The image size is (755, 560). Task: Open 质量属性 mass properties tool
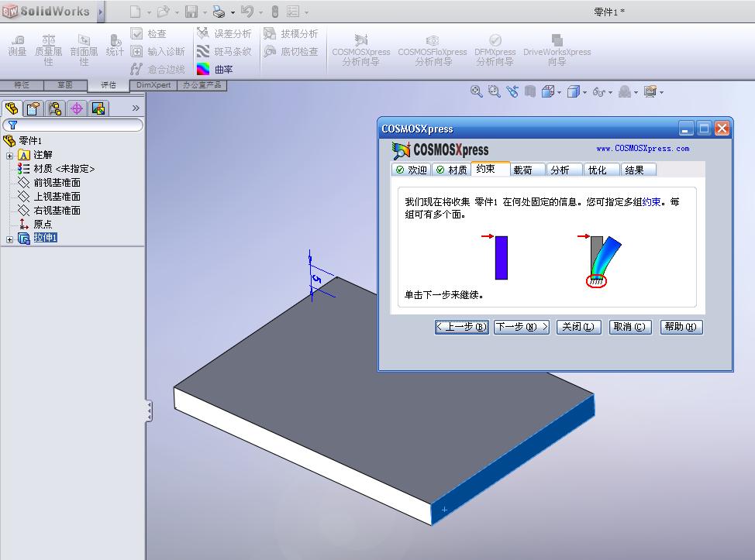click(x=49, y=50)
